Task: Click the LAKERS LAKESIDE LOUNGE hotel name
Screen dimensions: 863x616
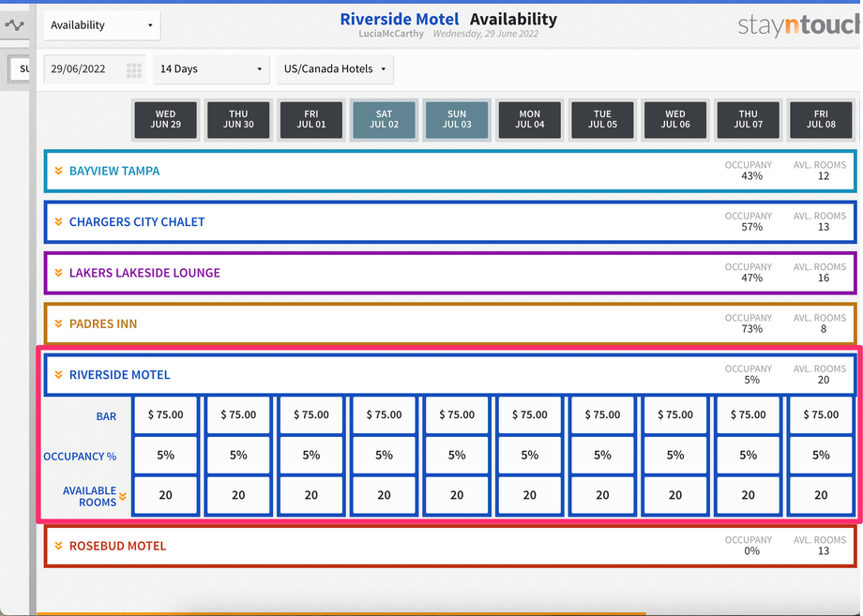Action: pyautogui.click(x=144, y=273)
